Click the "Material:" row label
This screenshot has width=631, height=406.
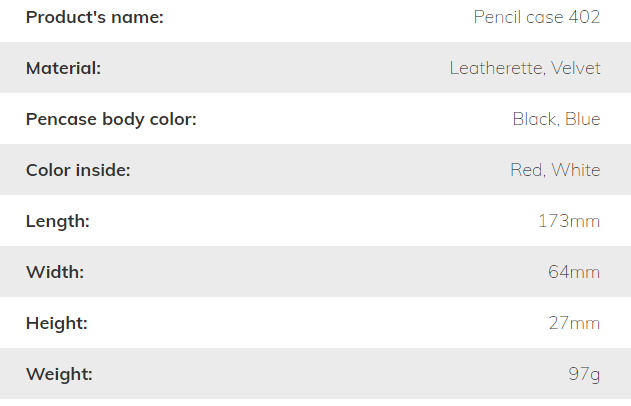pyautogui.click(x=64, y=68)
